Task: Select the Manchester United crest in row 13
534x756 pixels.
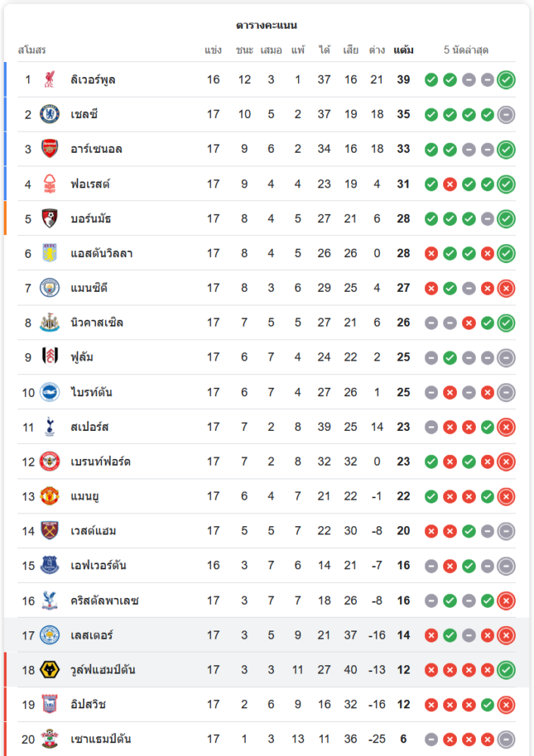Action: [x=49, y=496]
